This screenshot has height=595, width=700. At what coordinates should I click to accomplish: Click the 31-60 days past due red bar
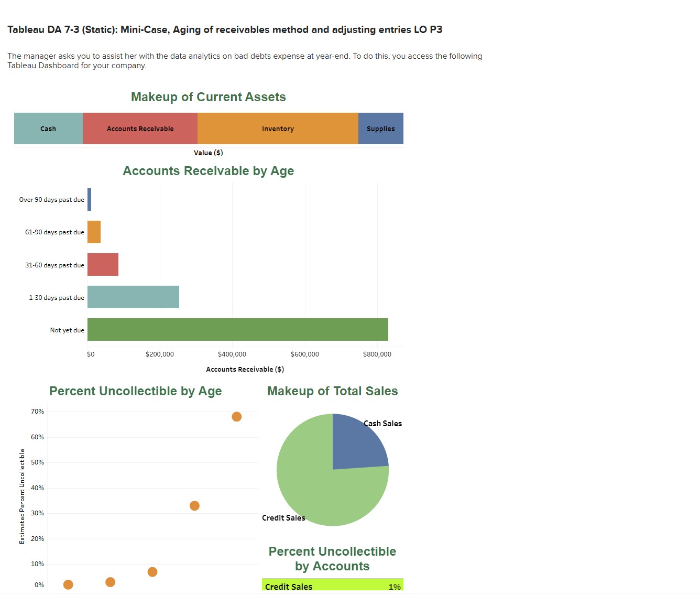(103, 265)
